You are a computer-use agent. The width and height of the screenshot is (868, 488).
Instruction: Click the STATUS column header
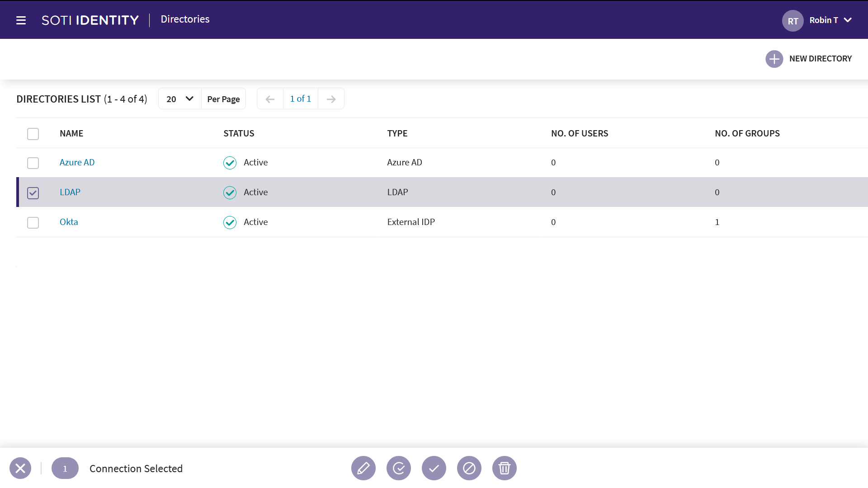pos(239,133)
